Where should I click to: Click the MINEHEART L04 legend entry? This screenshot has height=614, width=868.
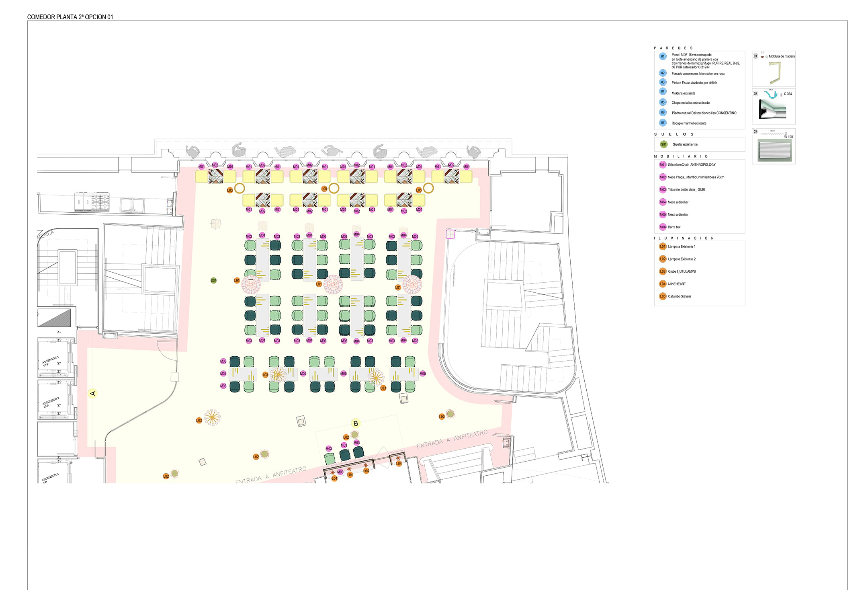coord(677,284)
